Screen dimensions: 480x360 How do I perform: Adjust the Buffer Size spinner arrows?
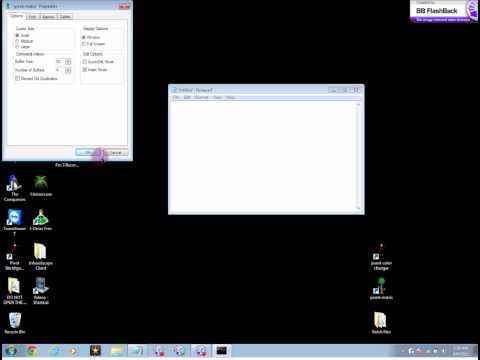pos(68,62)
